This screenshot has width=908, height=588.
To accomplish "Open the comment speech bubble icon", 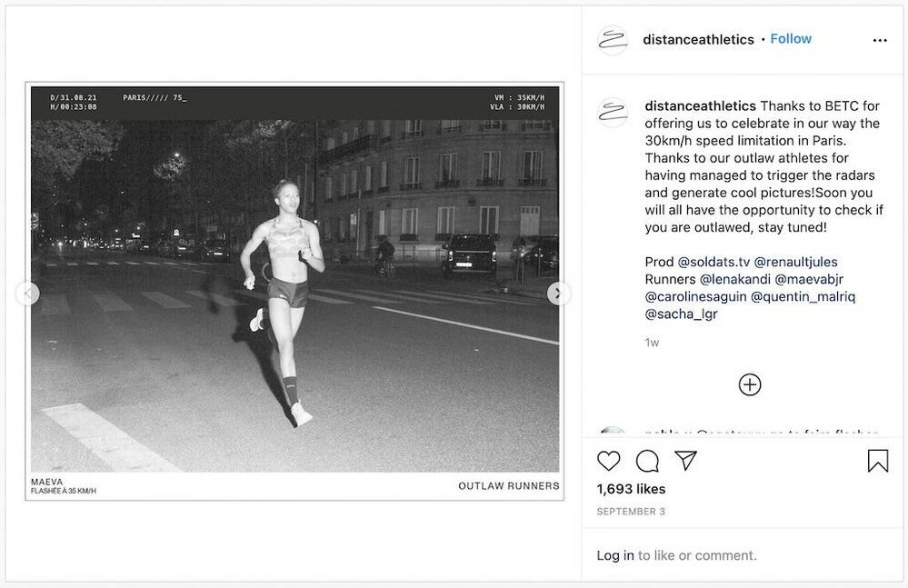I will tap(647, 461).
